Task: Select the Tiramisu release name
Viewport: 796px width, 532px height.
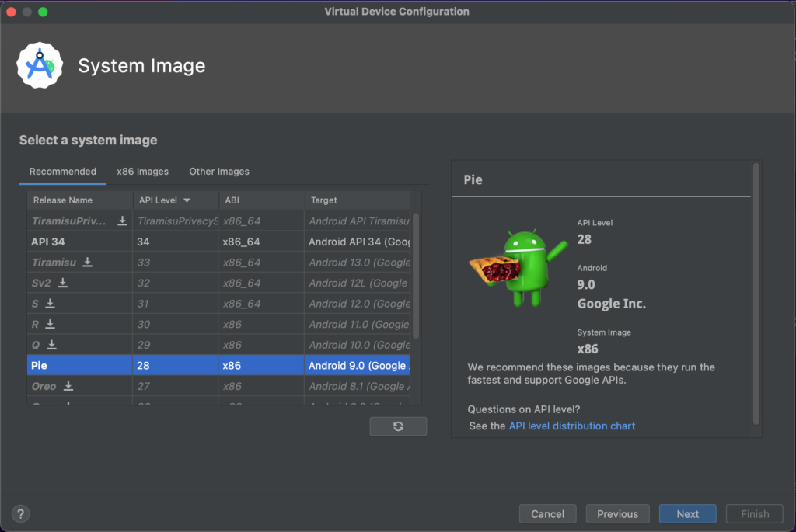Action: [x=54, y=263]
